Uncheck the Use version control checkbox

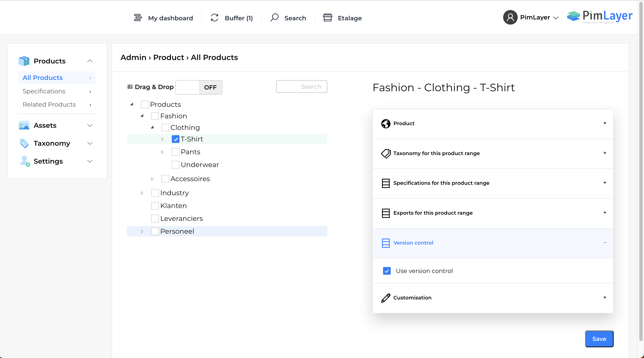pyautogui.click(x=387, y=271)
